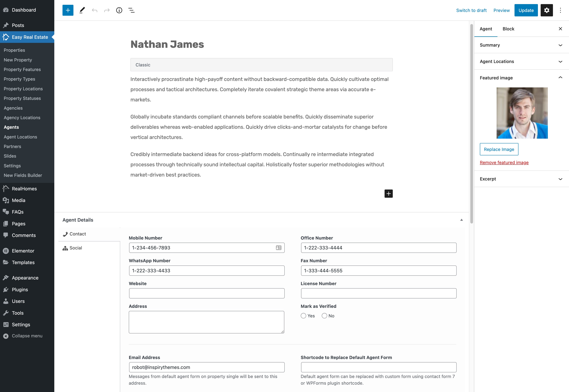Viewport: 569px width, 392px height.
Task: Open the Social tab in Agent Details
Action: point(75,248)
